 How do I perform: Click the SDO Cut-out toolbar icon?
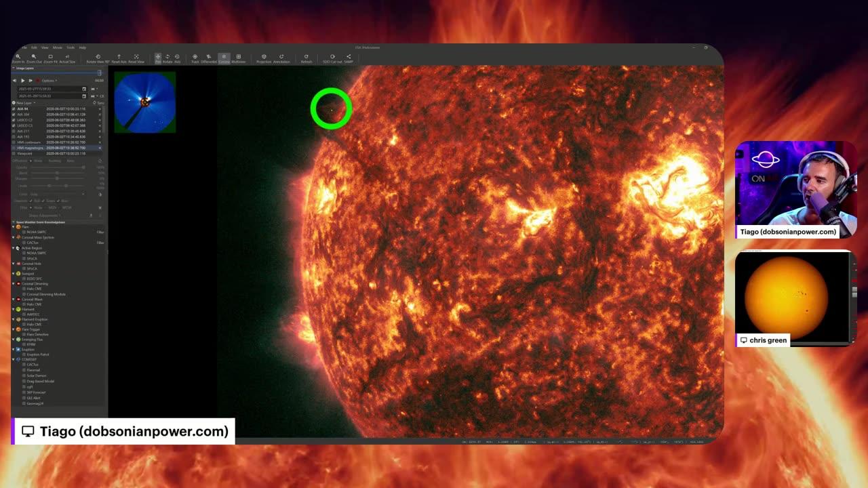click(x=332, y=58)
